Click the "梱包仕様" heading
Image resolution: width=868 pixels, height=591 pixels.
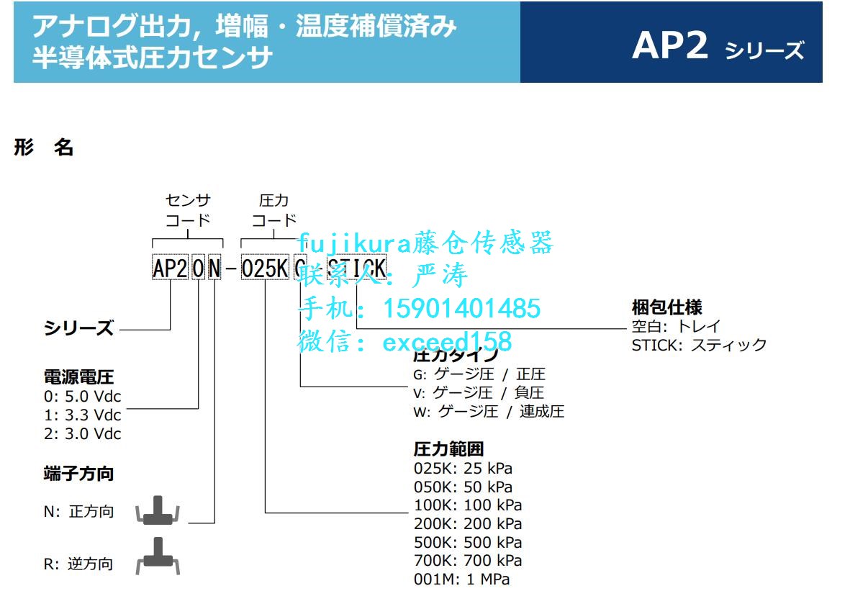point(666,307)
